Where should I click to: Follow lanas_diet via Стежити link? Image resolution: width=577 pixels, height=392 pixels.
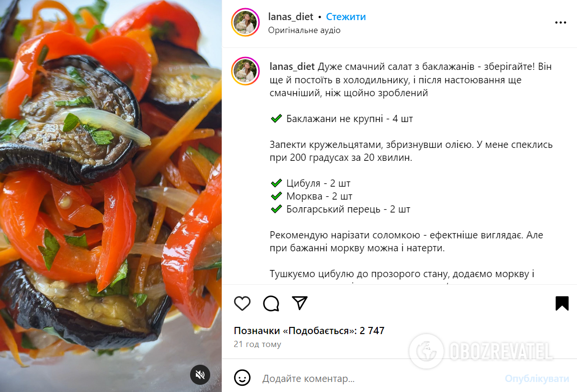(x=346, y=17)
